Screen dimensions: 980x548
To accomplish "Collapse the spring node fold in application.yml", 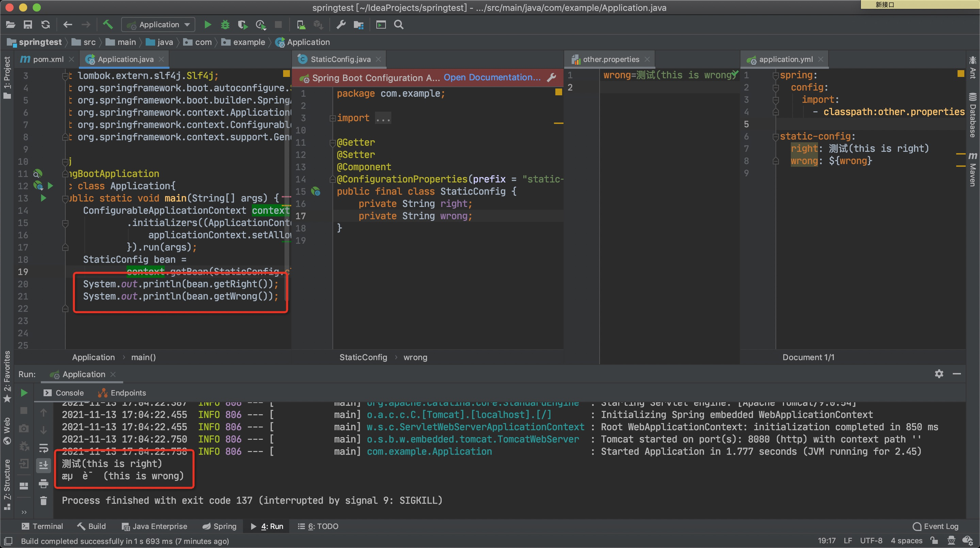I will coord(776,75).
